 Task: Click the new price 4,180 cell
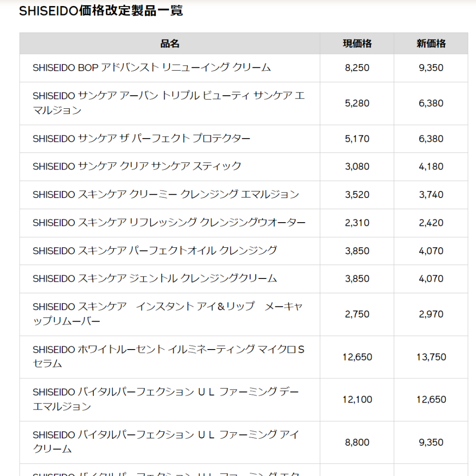coord(431,167)
